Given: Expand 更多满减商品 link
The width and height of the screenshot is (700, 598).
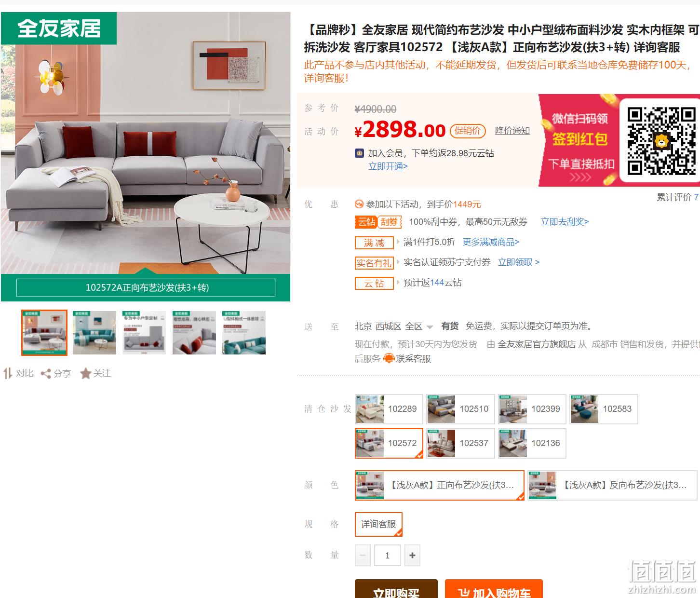Looking at the screenshot, I should (491, 242).
